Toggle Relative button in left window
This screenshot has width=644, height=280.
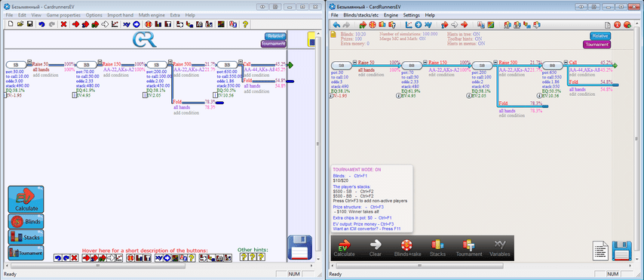click(275, 36)
